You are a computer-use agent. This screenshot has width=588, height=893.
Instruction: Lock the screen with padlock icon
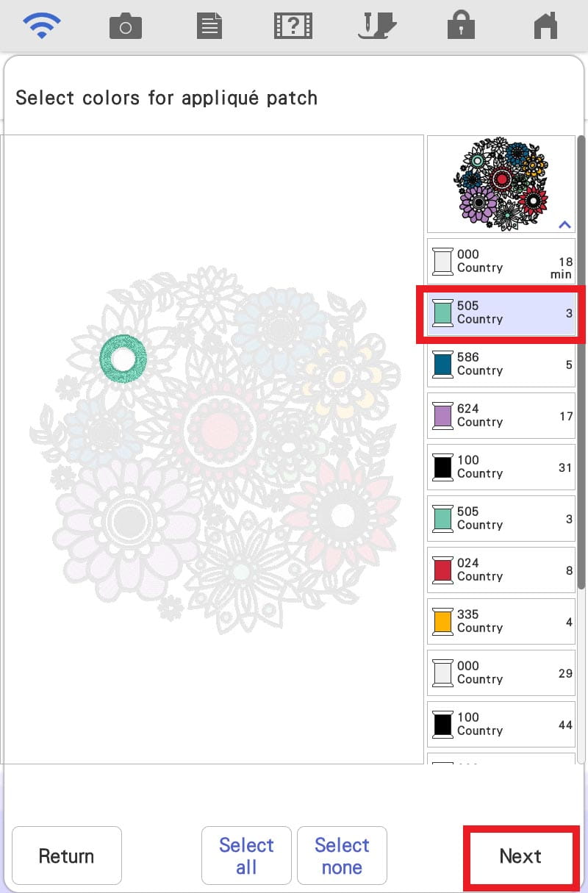coord(461,26)
